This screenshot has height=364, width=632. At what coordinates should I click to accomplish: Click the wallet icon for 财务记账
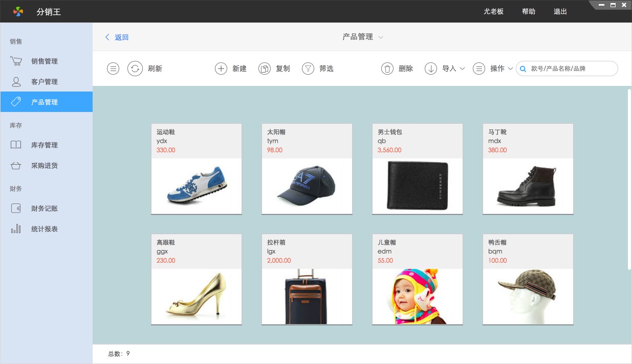click(16, 209)
